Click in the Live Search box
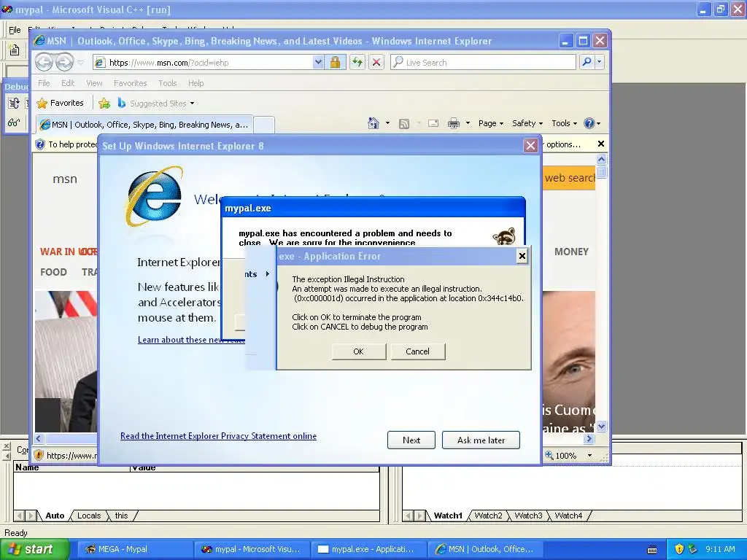The height and width of the screenshot is (560, 747). [484, 62]
